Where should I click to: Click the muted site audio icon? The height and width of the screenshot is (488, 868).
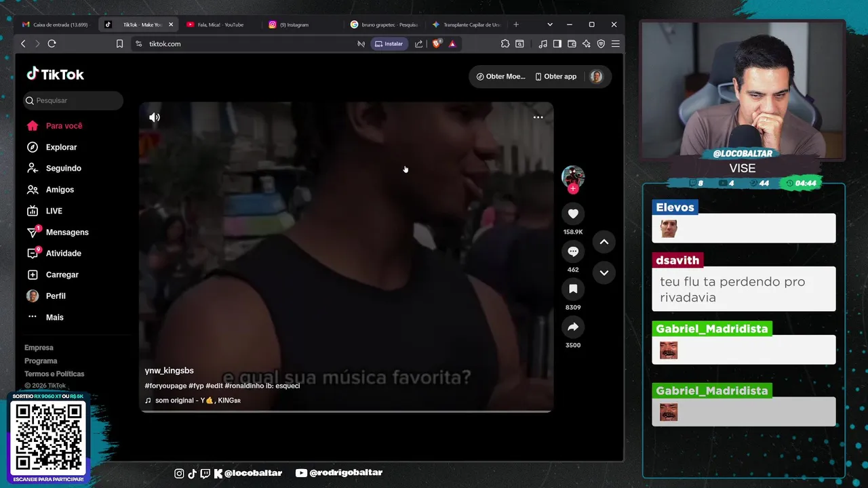coord(361,43)
